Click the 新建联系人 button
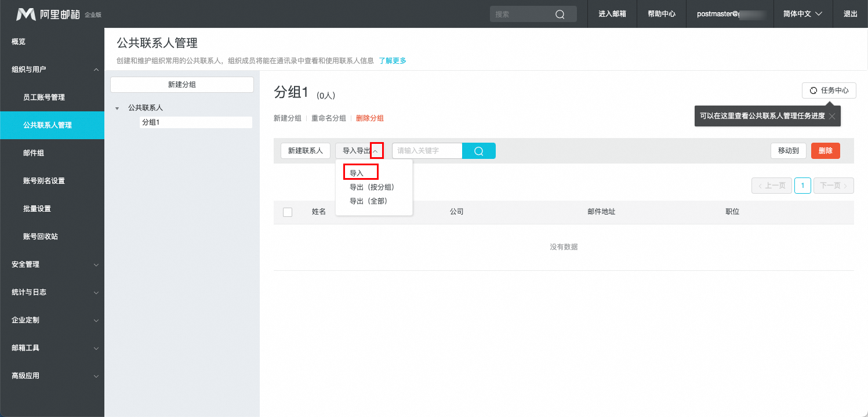 (306, 151)
